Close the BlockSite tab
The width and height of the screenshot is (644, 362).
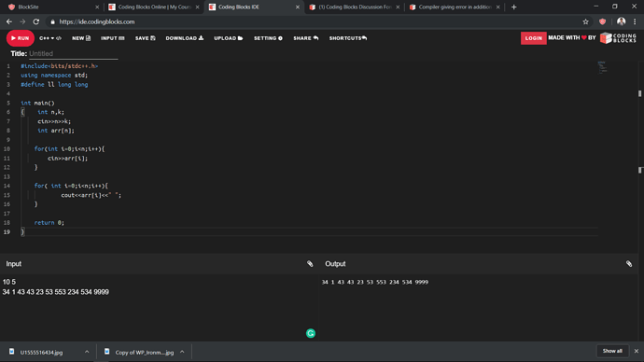click(x=97, y=7)
